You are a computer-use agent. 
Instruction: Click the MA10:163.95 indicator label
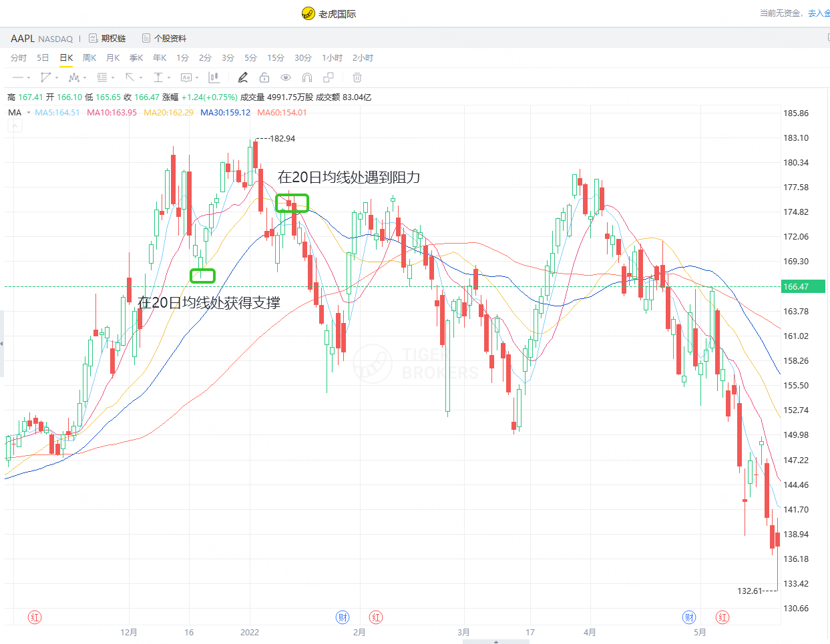(112, 113)
